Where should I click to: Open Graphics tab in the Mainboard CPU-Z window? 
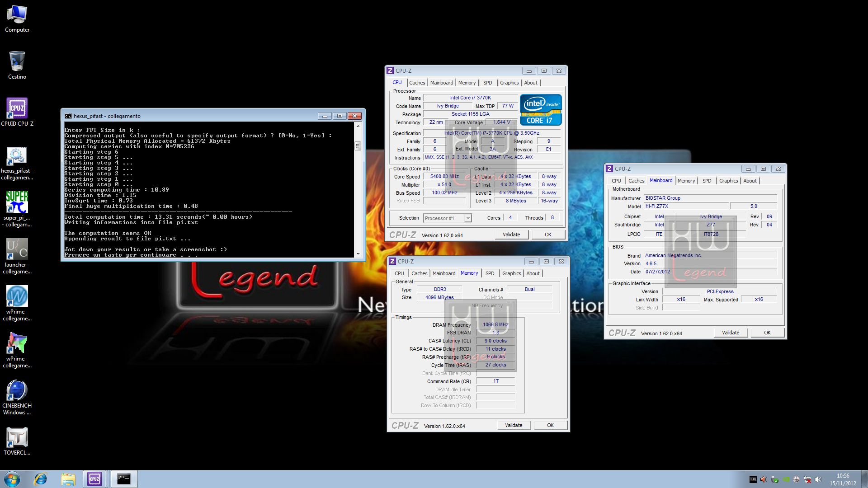(728, 181)
